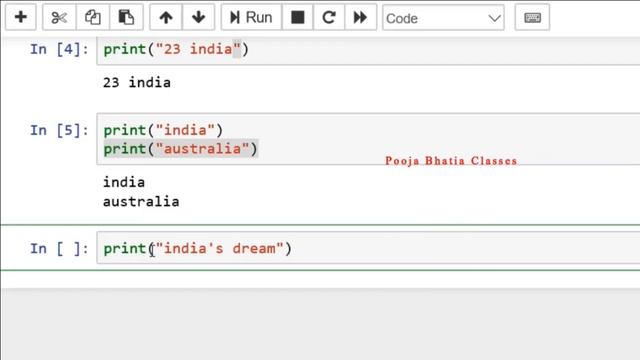Viewport: 640px width, 360px height.
Task: Restart the kernel with the circular arrow
Action: tap(329, 18)
